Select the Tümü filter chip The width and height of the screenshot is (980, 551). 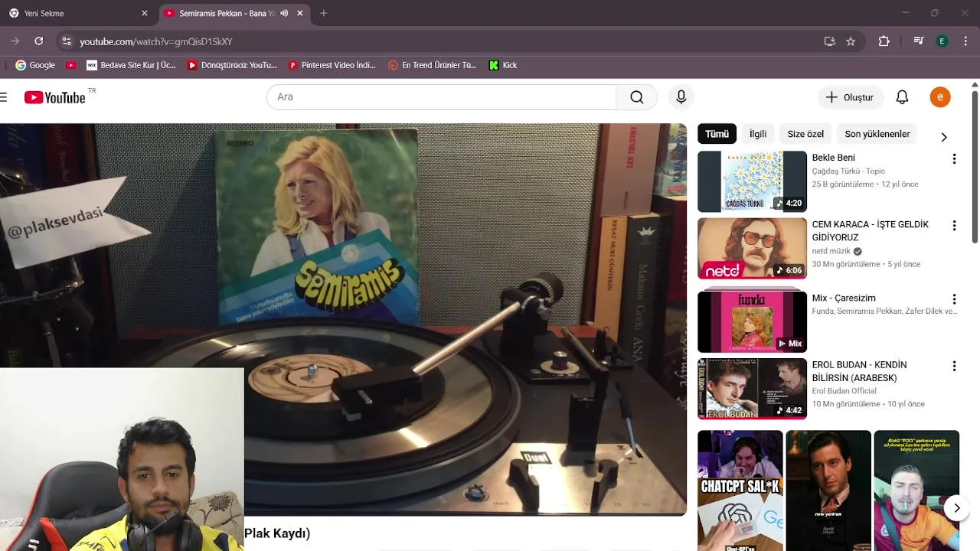(x=717, y=134)
